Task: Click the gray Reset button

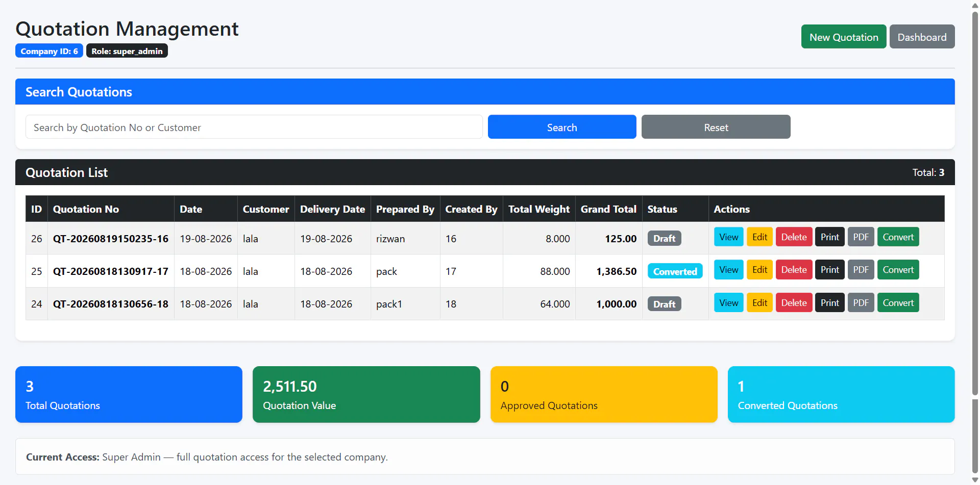Action: [x=716, y=127]
